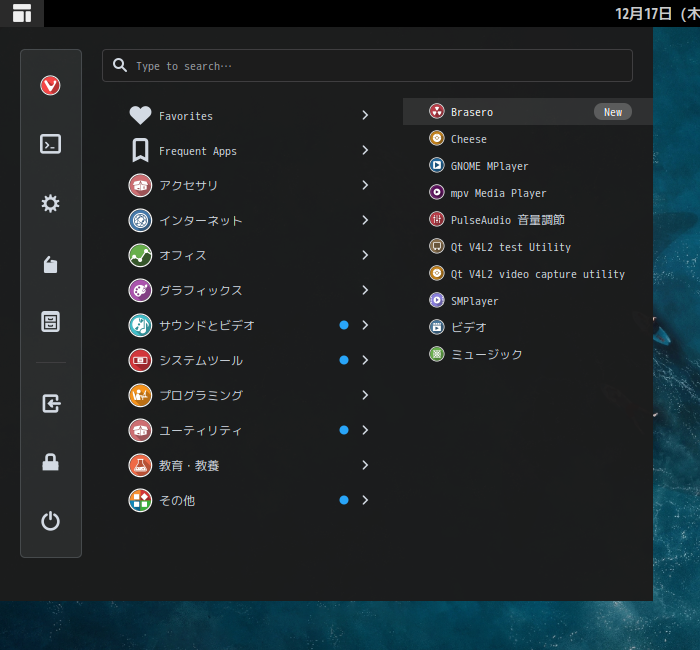Click the Qt V4L2 test Utility icon
Image resolution: width=700 pixels, height=650 pixels.
click(437, 246)
